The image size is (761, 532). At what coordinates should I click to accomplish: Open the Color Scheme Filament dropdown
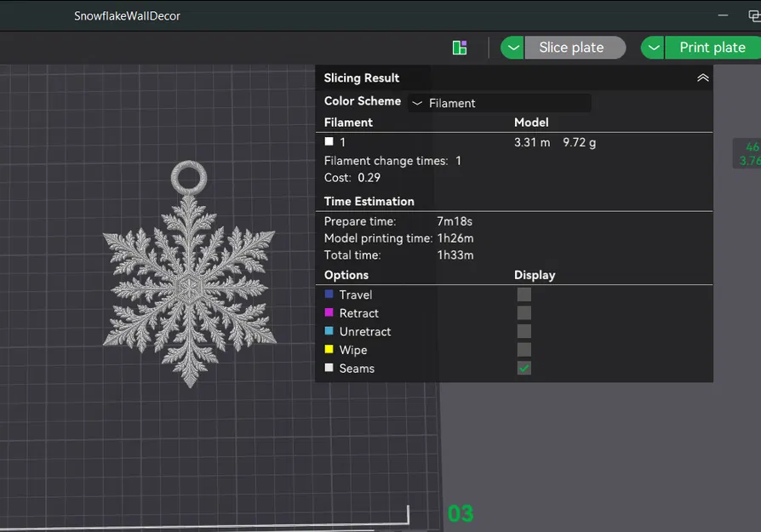pos(500,103)
